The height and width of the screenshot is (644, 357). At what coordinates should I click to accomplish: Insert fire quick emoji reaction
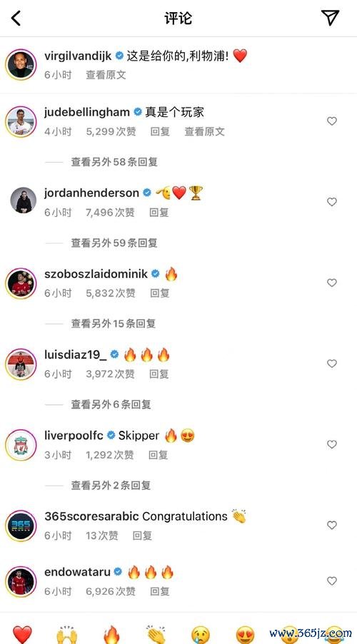[x=111, y=635]
